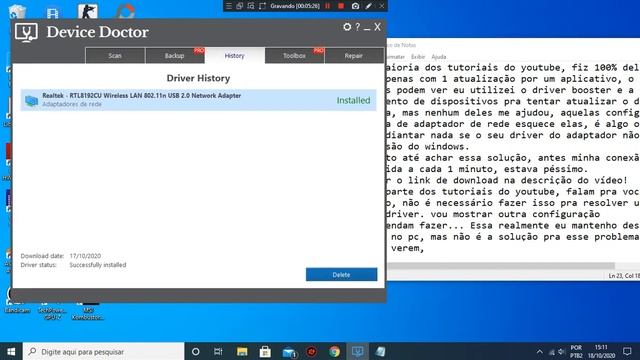Open the recorder hamburger menu
The width and height of the screenshot is (640, 360).
[x=229, y=6]
